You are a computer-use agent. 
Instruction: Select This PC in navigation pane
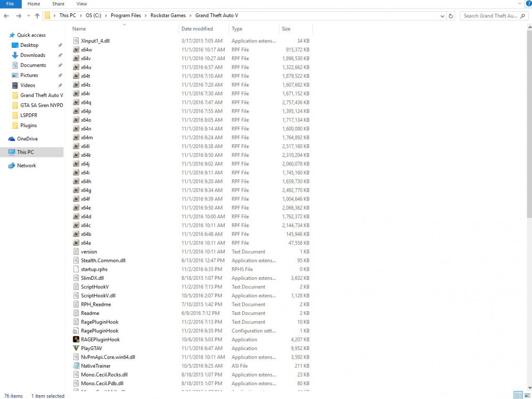31,152
